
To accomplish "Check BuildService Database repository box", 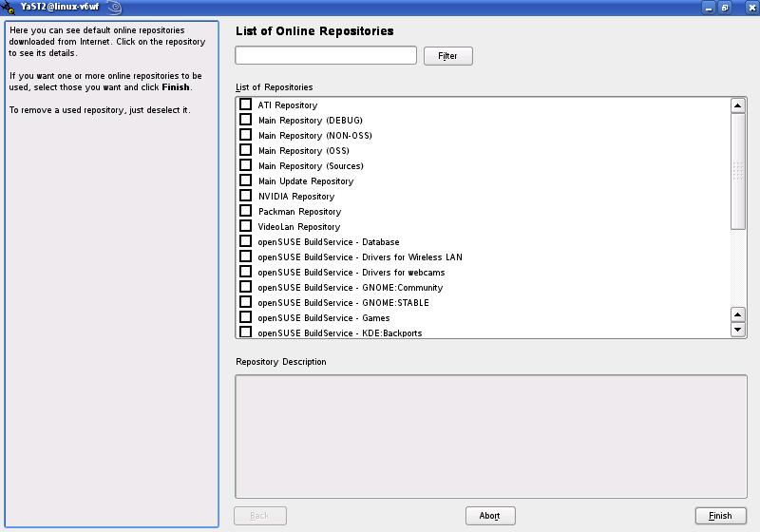I will [x=246, y=241].
